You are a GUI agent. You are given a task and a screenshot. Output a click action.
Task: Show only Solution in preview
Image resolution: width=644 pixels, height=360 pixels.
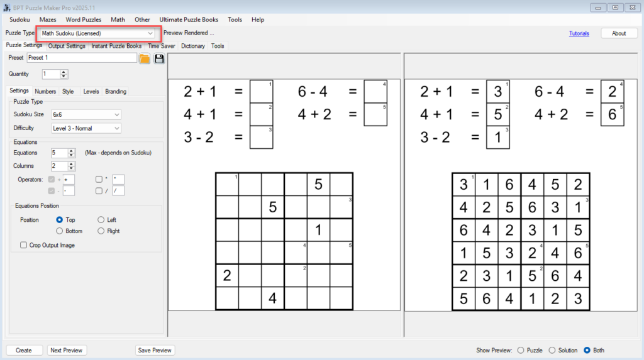552,350
